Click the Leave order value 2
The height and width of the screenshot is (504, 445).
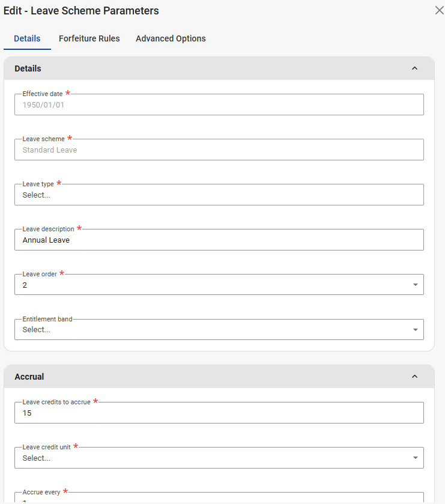click(25, 285)
